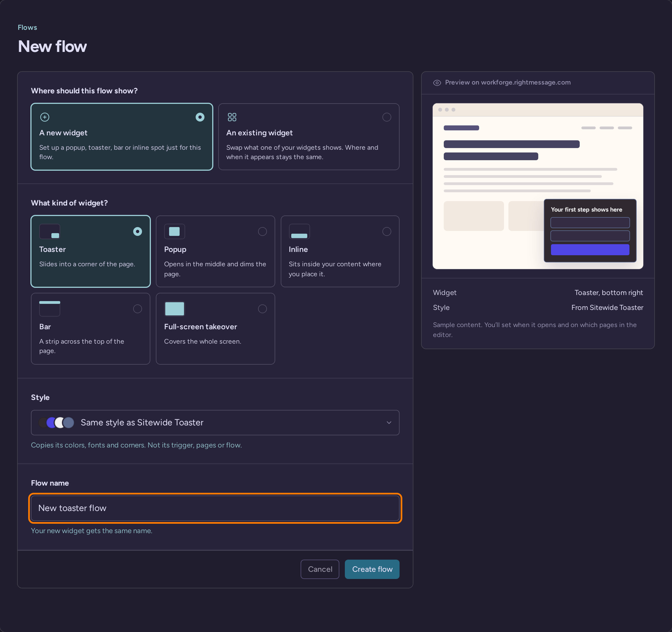Click the blue button in the preview toaster
Viewport: 672px width, 632px height.
click(x=590, y=250)
